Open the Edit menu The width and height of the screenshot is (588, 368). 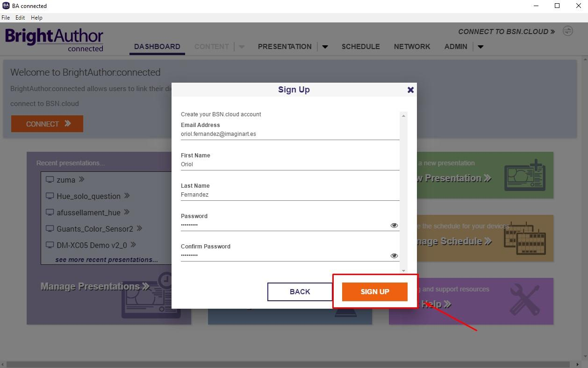(20, 17)
